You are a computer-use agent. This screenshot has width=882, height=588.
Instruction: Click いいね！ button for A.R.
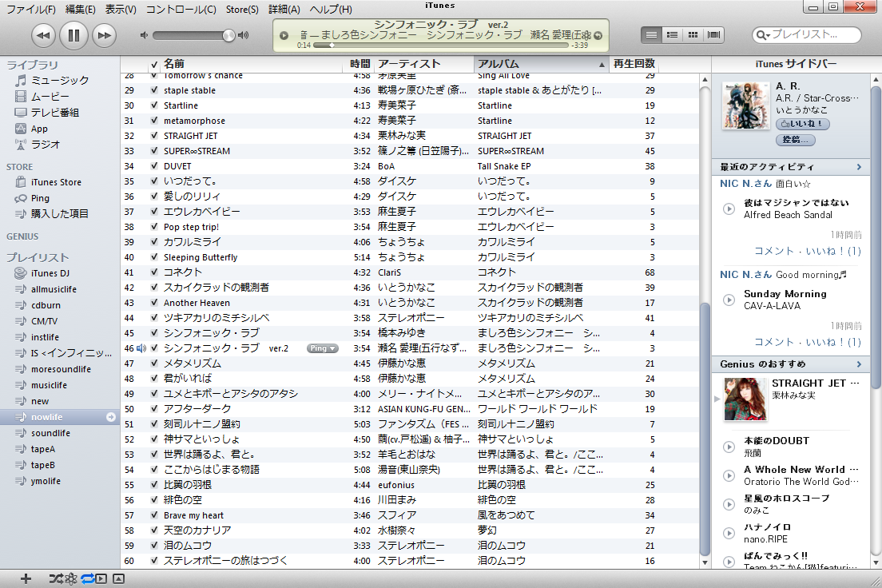(802, 124)
